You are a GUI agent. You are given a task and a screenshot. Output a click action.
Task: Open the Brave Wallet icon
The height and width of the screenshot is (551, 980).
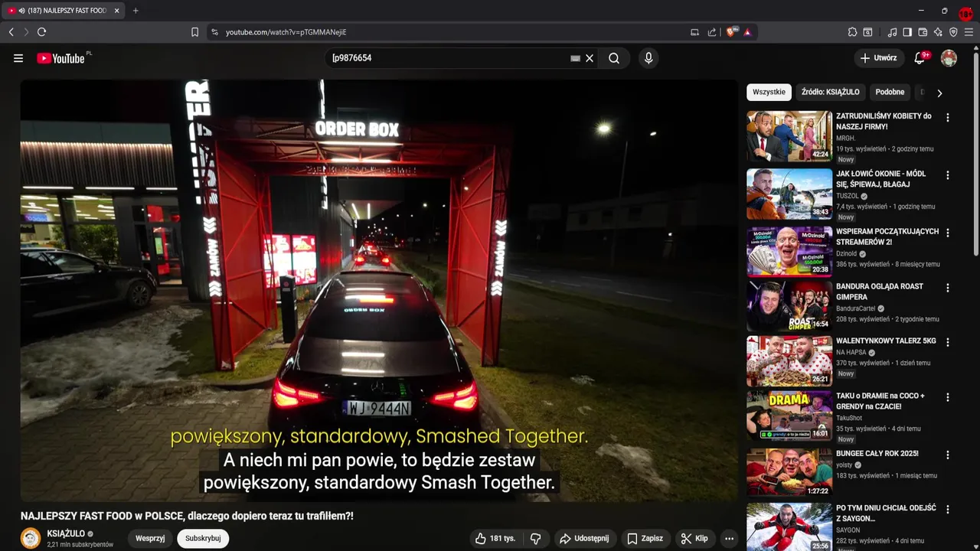tap(923, 32)
